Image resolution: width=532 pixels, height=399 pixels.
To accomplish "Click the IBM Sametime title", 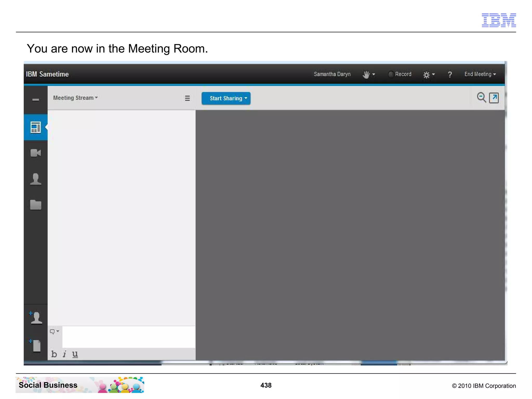I will pyautogui.click(x=47, y=74).
